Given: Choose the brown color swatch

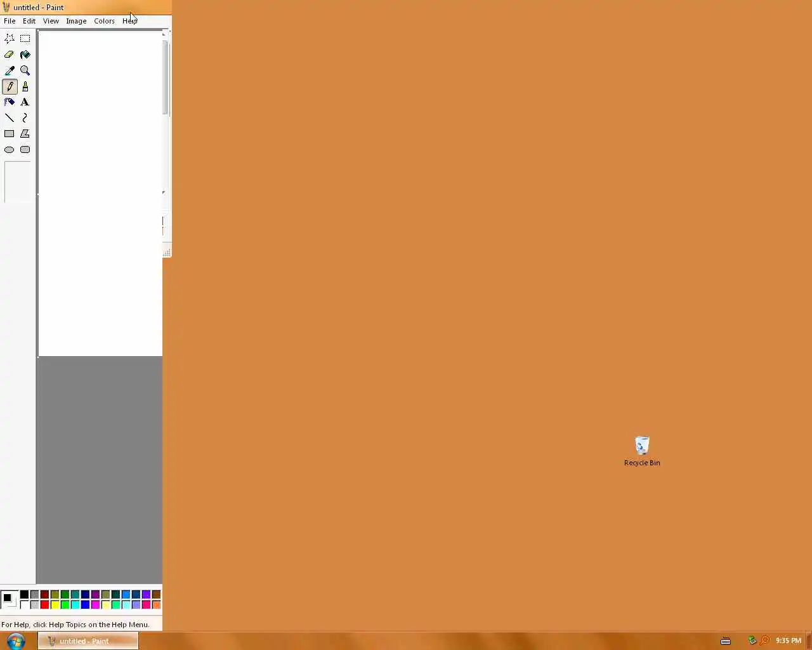Looking at the screenshot, I should 156,595.
